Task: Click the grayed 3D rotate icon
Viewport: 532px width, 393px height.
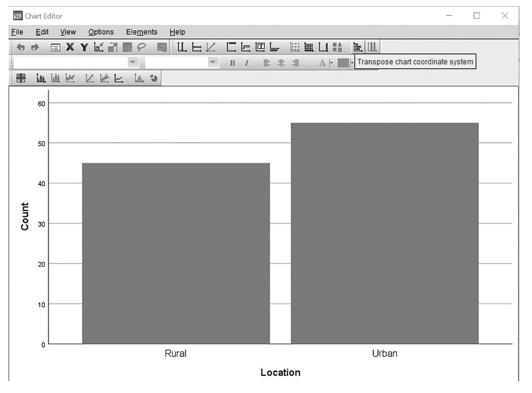Action: pyautogui.click(x=127, y=47)
